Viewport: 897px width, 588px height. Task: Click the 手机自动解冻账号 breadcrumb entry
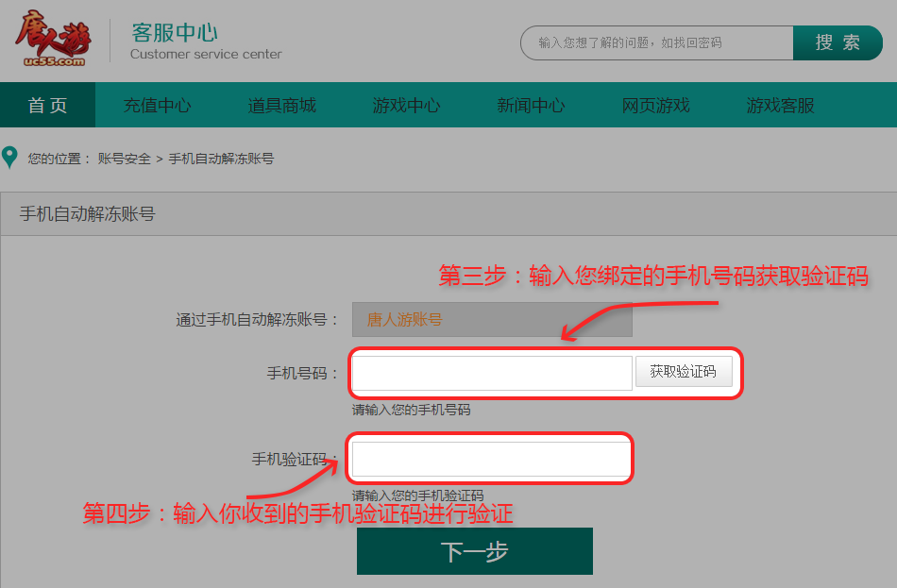point(221,159)
